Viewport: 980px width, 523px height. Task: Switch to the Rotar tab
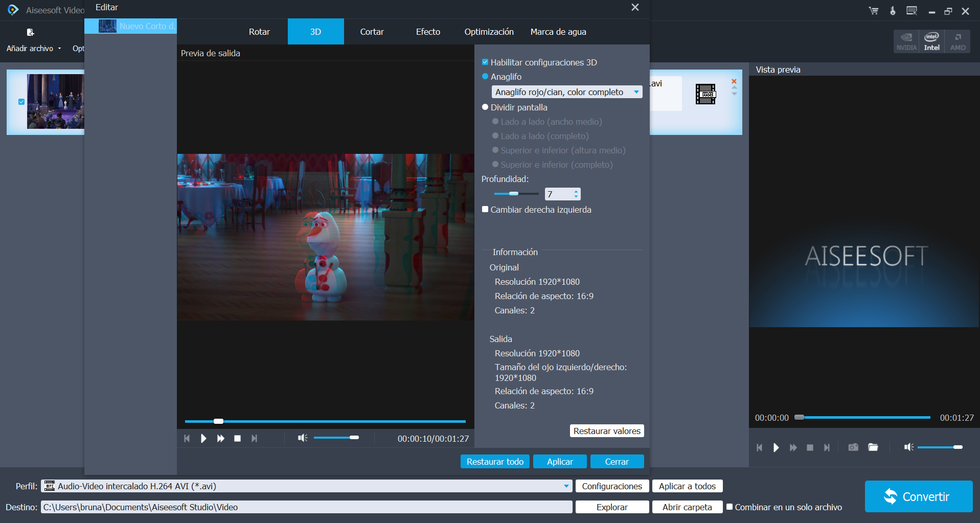click(259, 32)
